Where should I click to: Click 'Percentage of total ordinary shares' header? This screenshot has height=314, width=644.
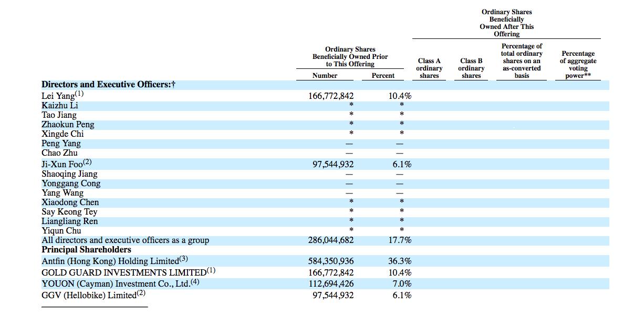522,61
